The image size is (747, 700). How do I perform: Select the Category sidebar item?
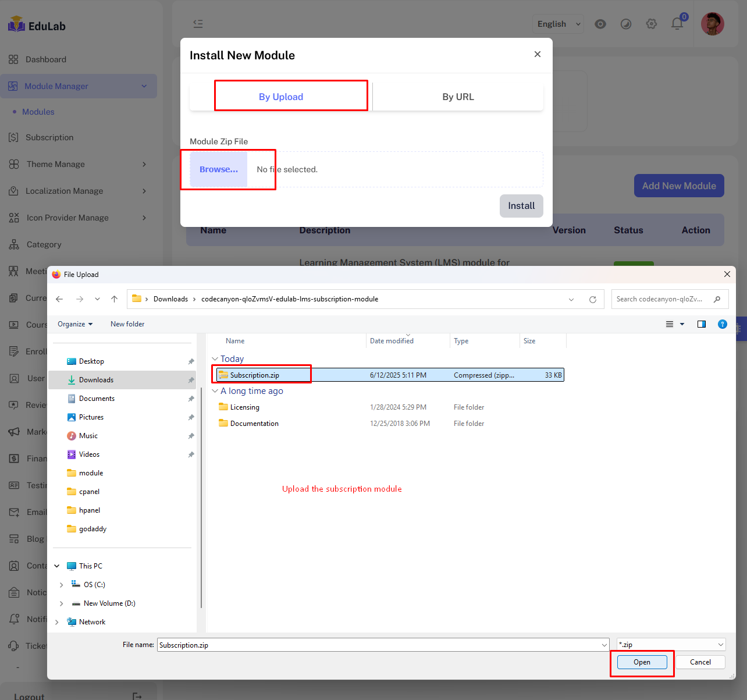point(44,244)
